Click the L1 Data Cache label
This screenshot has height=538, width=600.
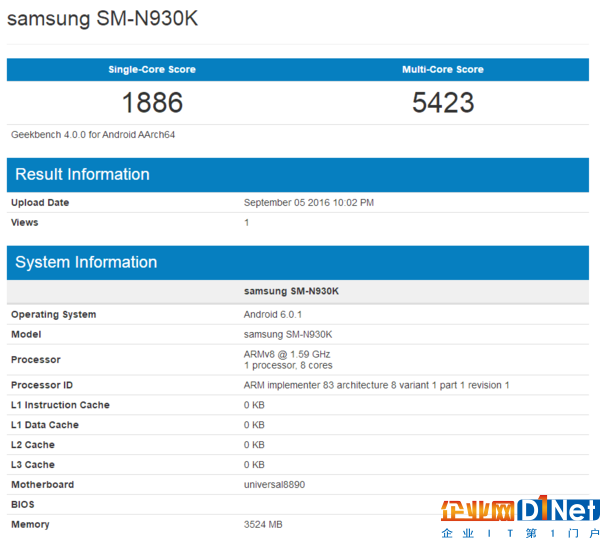click(x=45, y=425)
